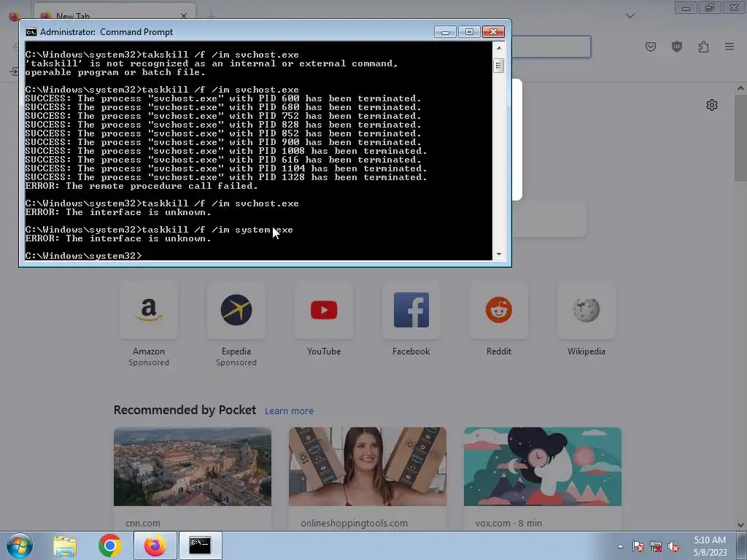The image size is (747, 560).
Task: Click the Firefox page scroll up arrow
Action: coord(741,88)
